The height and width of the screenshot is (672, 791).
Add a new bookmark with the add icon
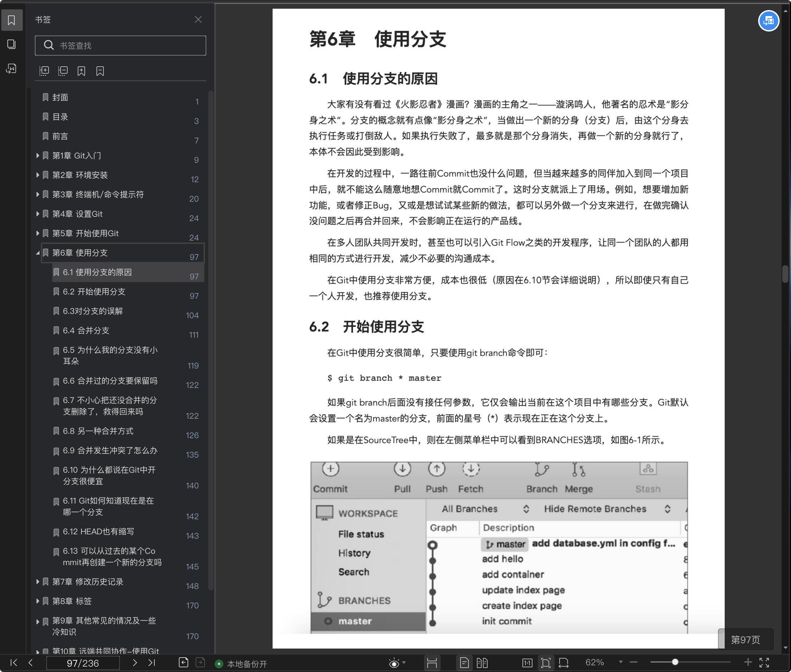pos(81,71)
